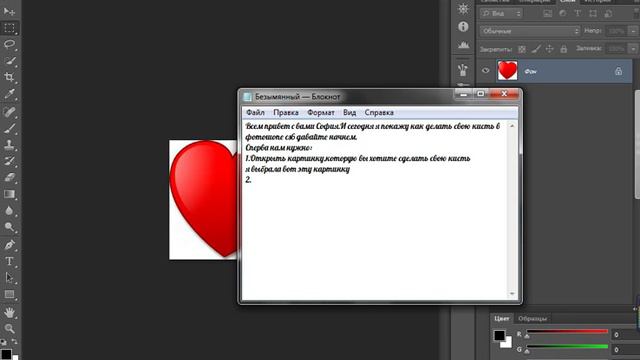Click the Фон layer heart thumbnail
640x360 pixels.
click(x=507, y=70)
